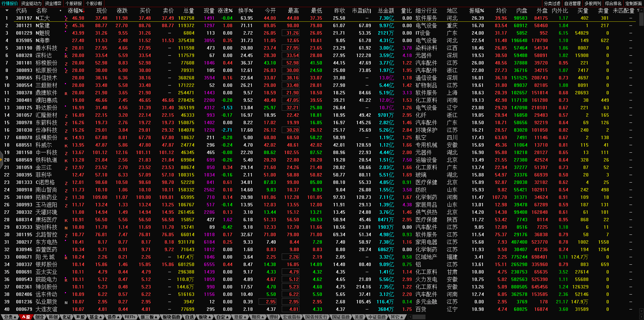
Task: Sort by 涨幅% column header
Action: pos(75,11)
